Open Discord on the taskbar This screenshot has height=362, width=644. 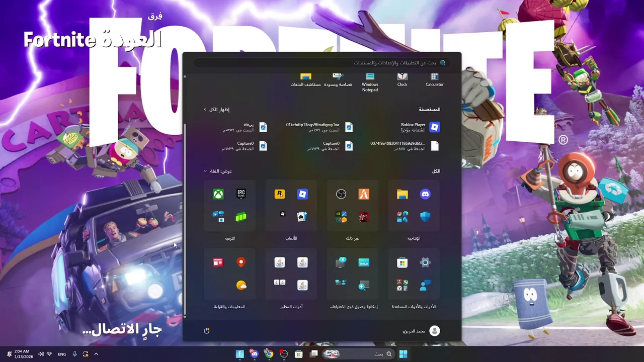coord(254,354)
